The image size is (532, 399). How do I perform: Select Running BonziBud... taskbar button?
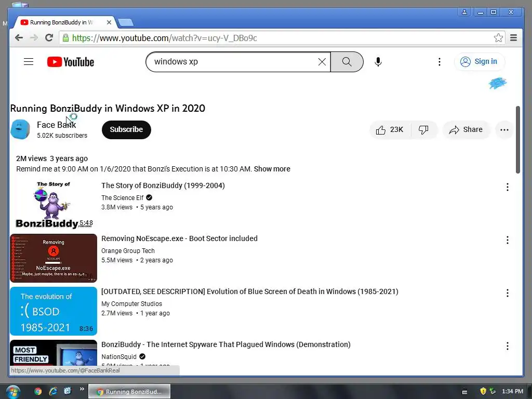(129, 392)
